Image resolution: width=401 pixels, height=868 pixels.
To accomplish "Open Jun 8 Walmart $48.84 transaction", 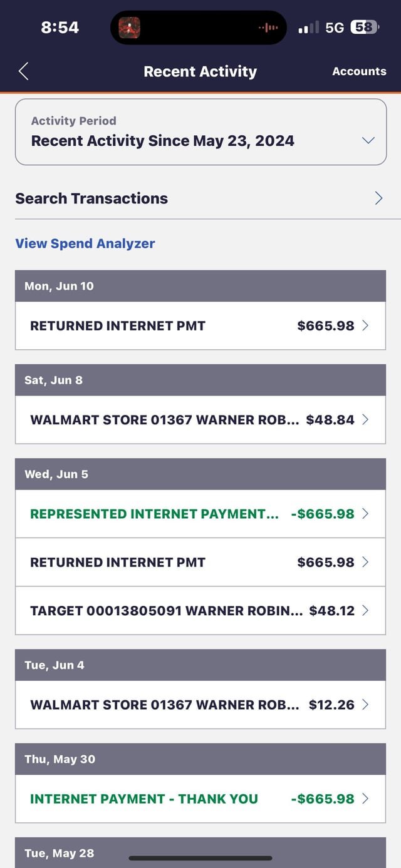I will pos(200,420).
